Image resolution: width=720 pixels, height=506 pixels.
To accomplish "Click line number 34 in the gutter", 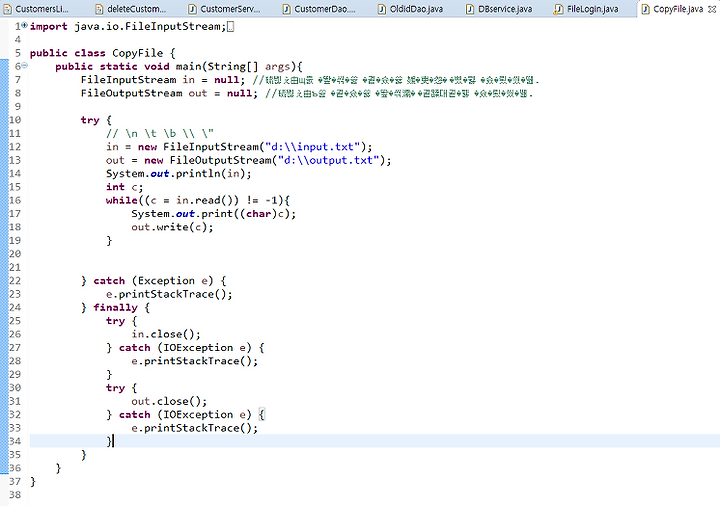I will [15, 441].
